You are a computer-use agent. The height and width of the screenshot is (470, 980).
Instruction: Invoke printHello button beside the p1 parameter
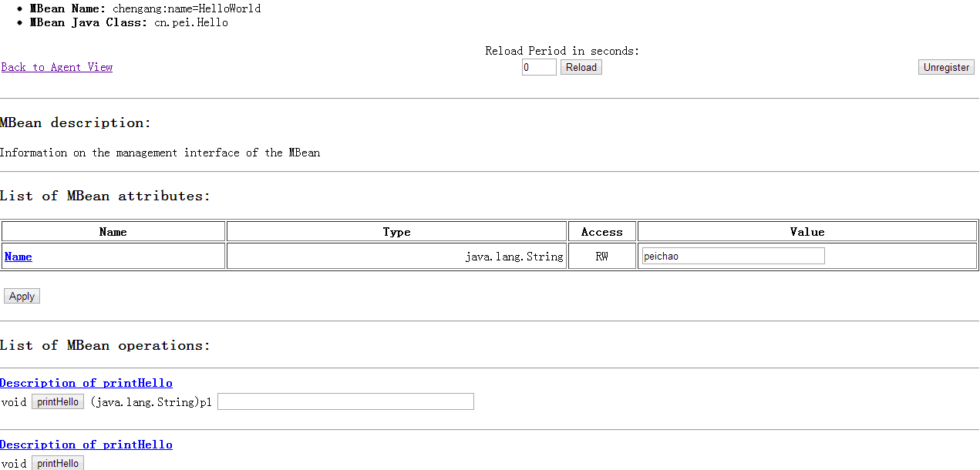(x=58, y=401)
